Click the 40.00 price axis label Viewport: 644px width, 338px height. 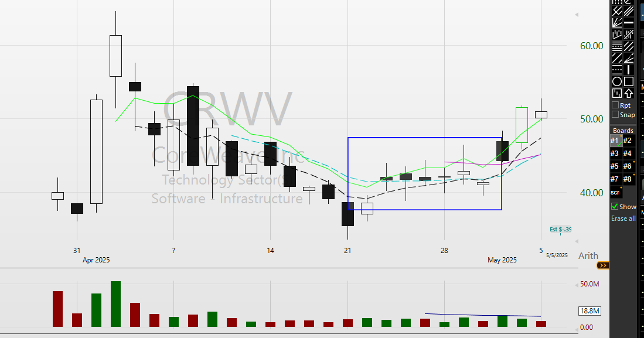coord(591,193)
